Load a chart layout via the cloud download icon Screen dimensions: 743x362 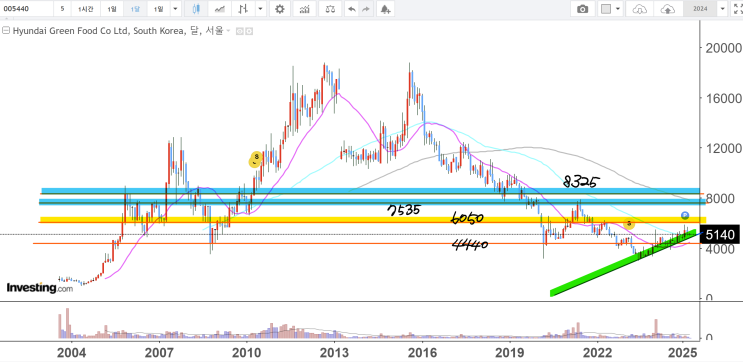click(x=640, y=9)
